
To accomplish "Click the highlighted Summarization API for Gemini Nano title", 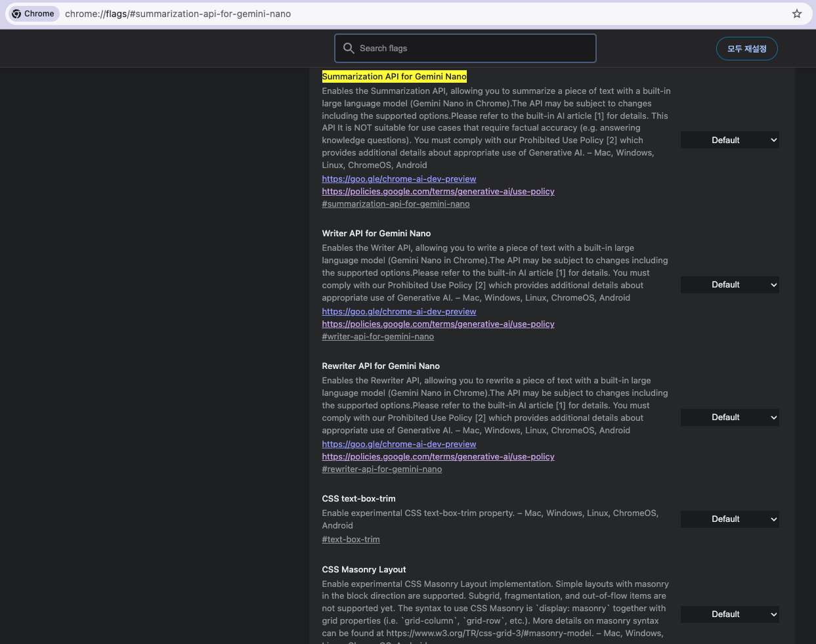I will pos(395,77).
